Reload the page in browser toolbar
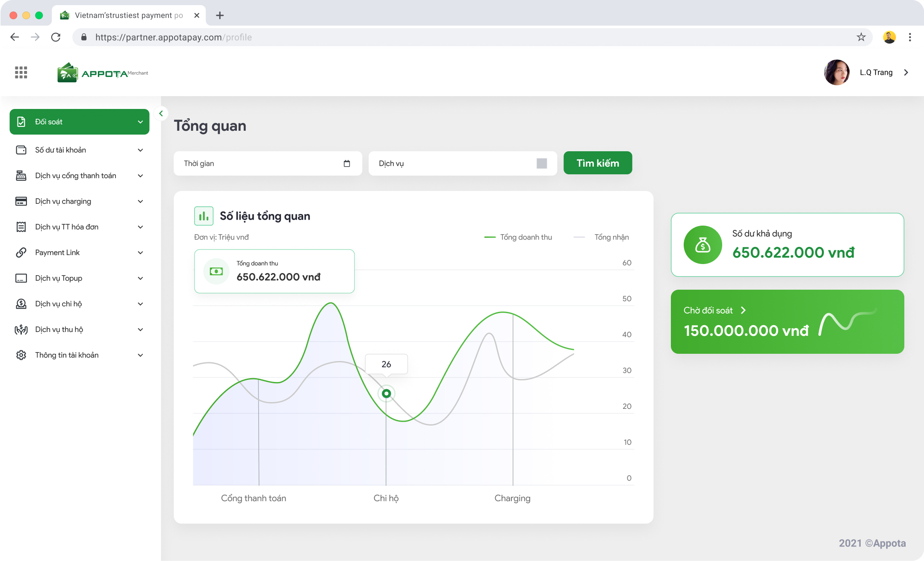 (x=56, y=37)
